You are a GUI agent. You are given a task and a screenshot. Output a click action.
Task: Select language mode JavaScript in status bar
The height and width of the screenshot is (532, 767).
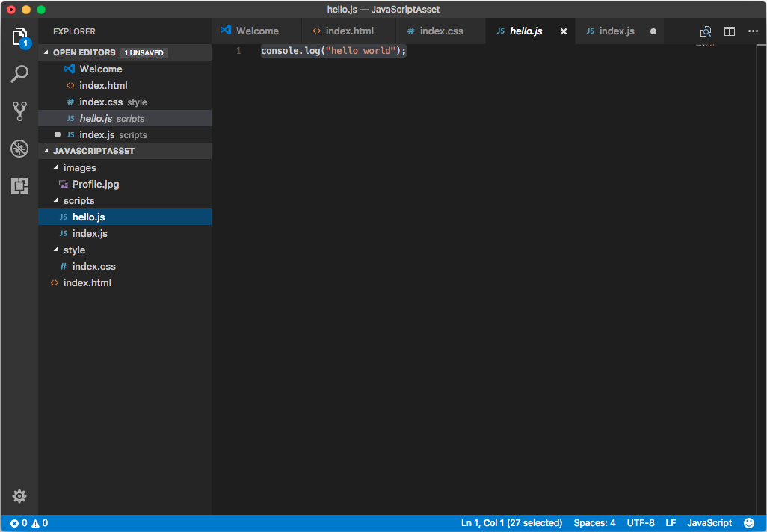pyautogui.click(x=709, y=523)
